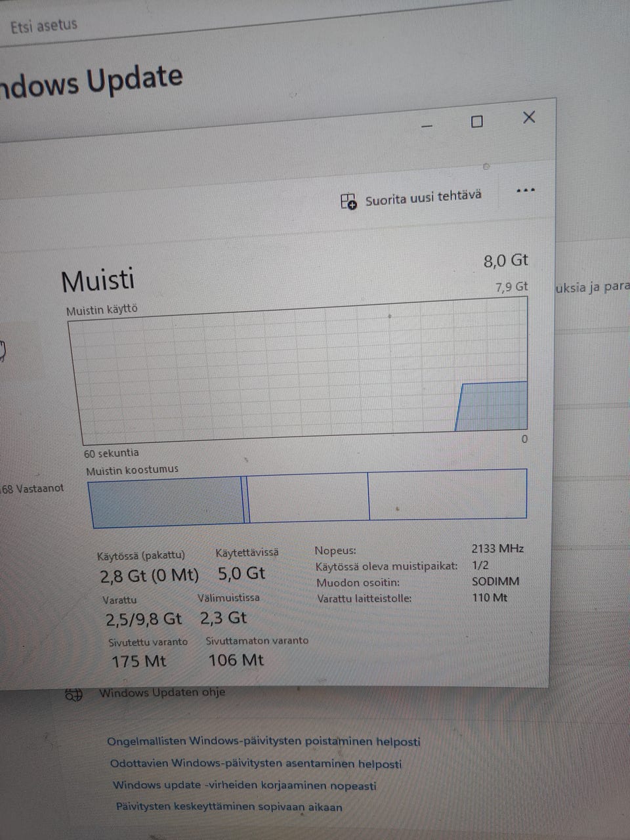Click the Etsi asetus search field

tap(44, 26)
